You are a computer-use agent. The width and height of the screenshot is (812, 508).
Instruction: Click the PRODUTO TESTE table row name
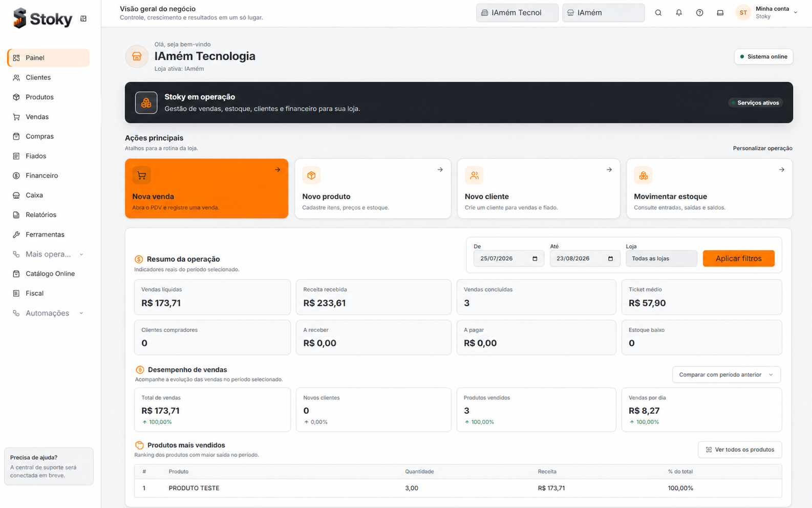click(x=194, y=489)
